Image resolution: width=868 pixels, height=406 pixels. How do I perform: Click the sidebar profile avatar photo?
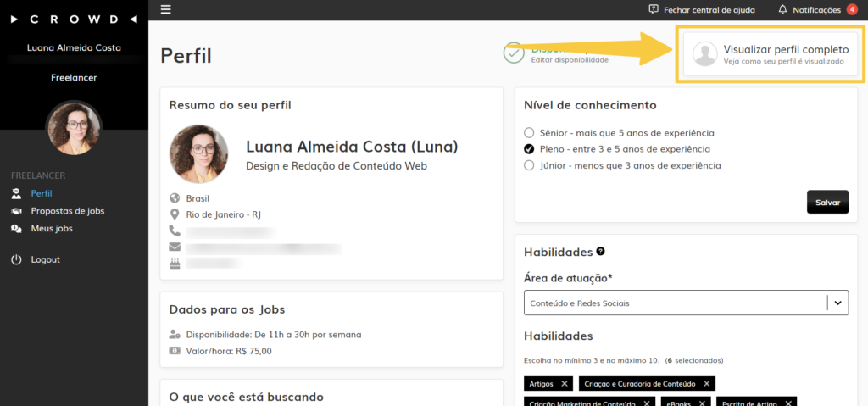(75, 129)
